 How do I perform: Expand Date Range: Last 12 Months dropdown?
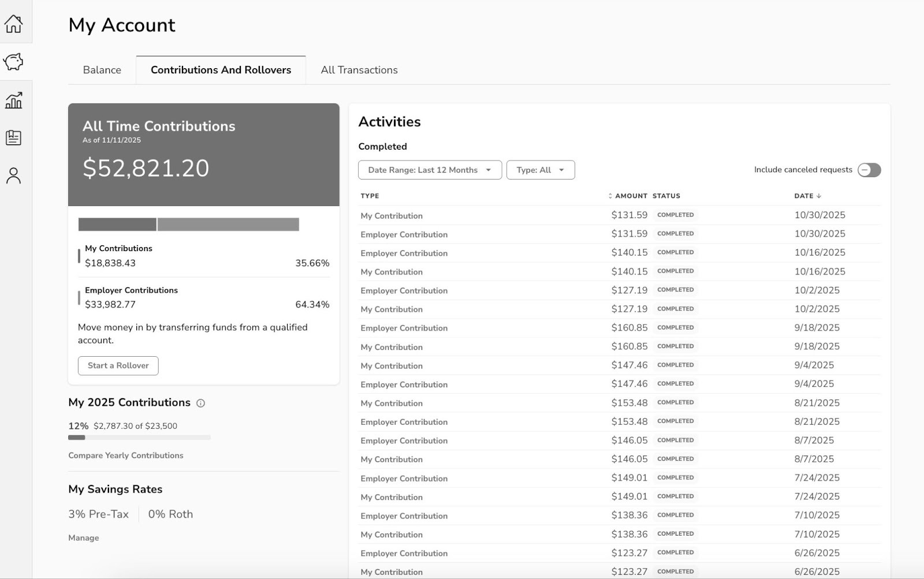click(x=430, y=170)
